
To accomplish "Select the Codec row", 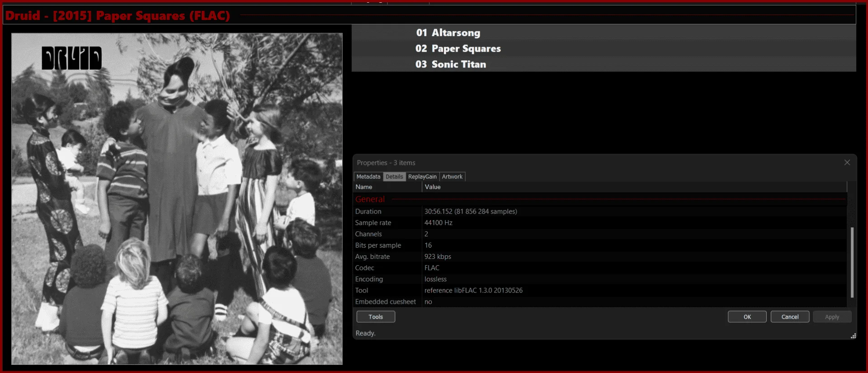I will click(x=600, y=268).
